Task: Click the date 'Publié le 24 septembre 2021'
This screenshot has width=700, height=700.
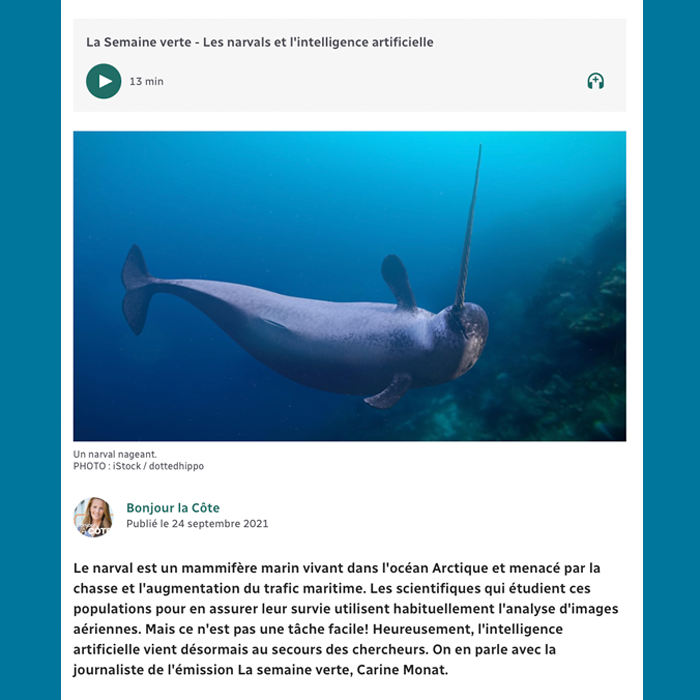Action: pos(197,524)
